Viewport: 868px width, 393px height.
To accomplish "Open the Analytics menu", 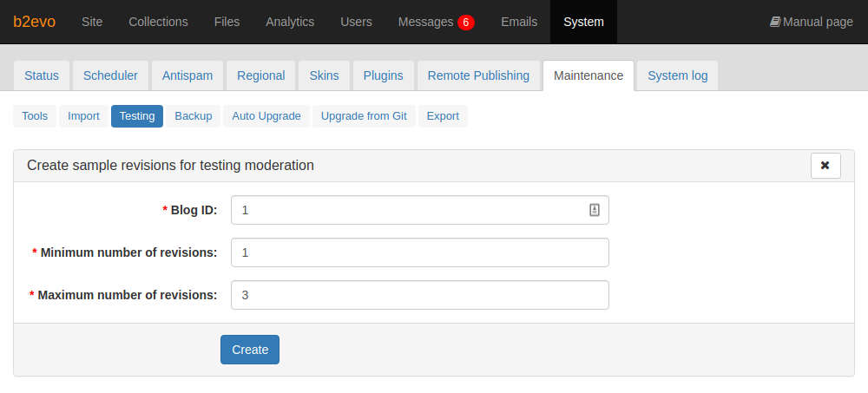I will click(x=290, y=22).
